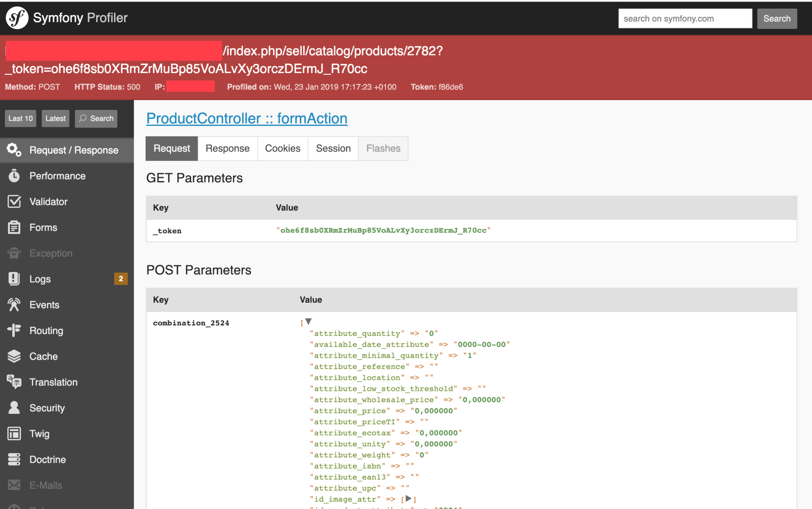Click the Routing signpost icon
This screenshot has height=509, width=812.
coord(14,330)
